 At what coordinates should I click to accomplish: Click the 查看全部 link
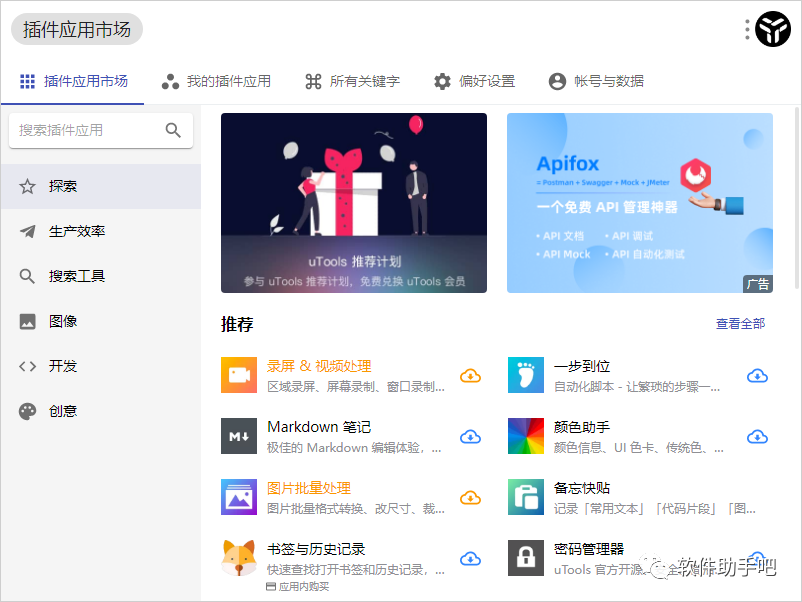click(x=740, y=324)
